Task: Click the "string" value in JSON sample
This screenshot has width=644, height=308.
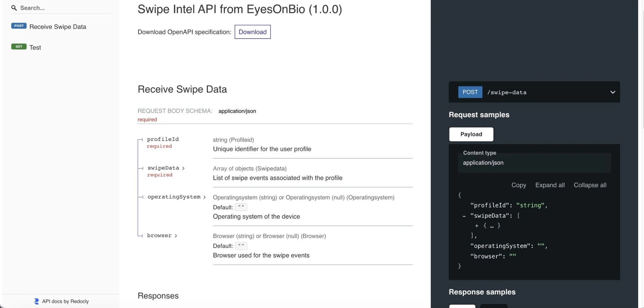Action: [x=530, y=205]
